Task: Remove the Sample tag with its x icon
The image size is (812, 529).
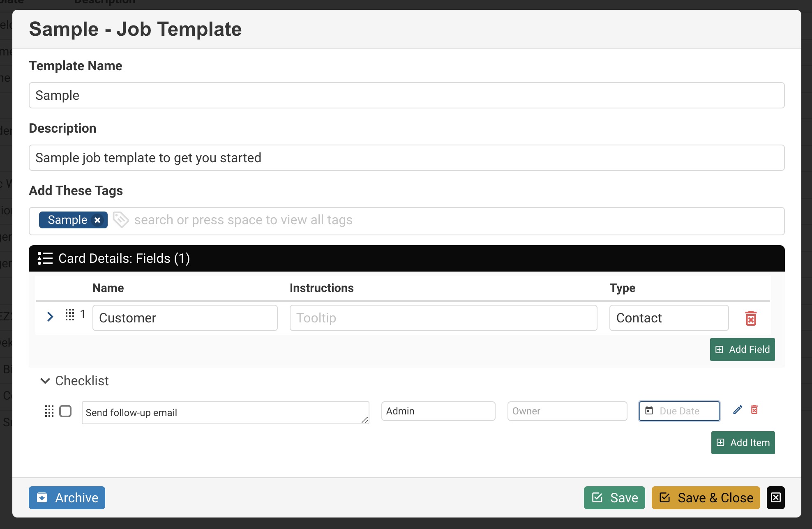Action: pyautogui.click(x=97, y=220)
